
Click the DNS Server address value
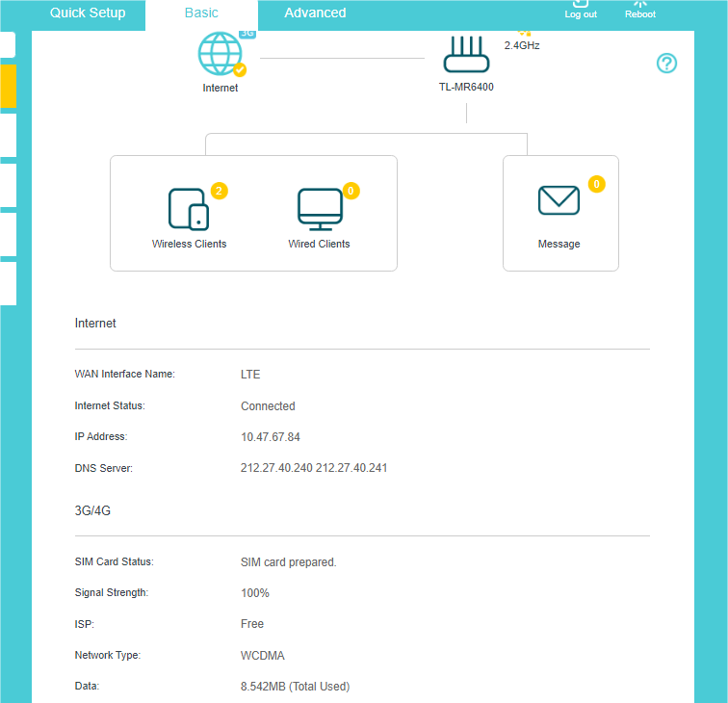[x=314, y=468]
